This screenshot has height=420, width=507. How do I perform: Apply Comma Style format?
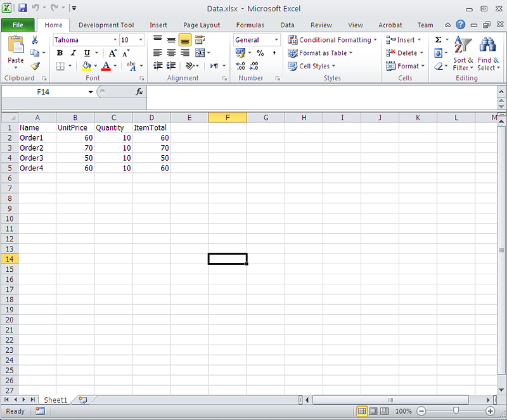[x=274, y=53]
